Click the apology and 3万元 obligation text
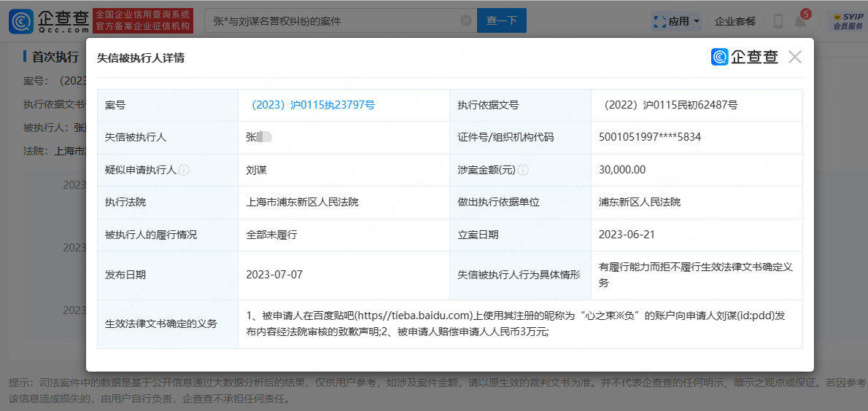 516,324
